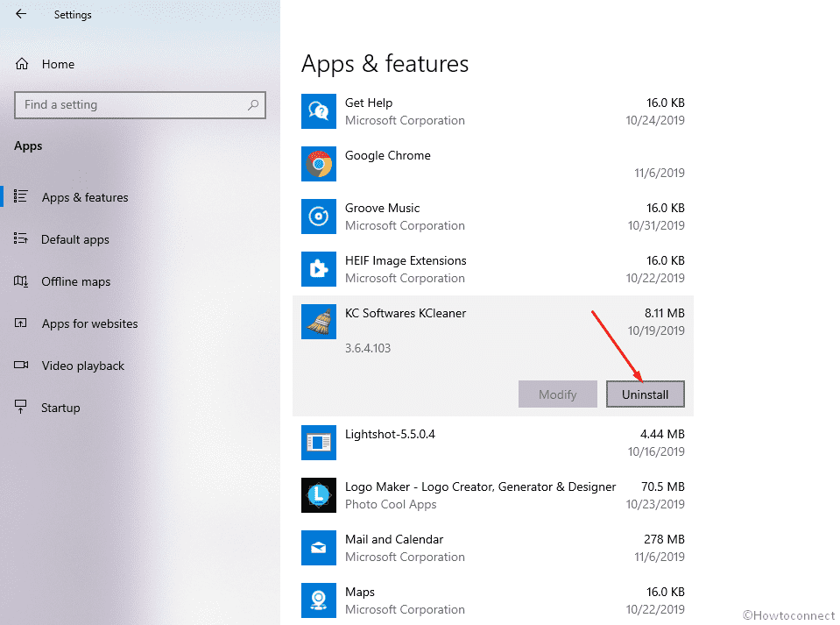Click the Default apps sidebar icon
Viewport: 840px width, 625px height.
tap(20, 238)
